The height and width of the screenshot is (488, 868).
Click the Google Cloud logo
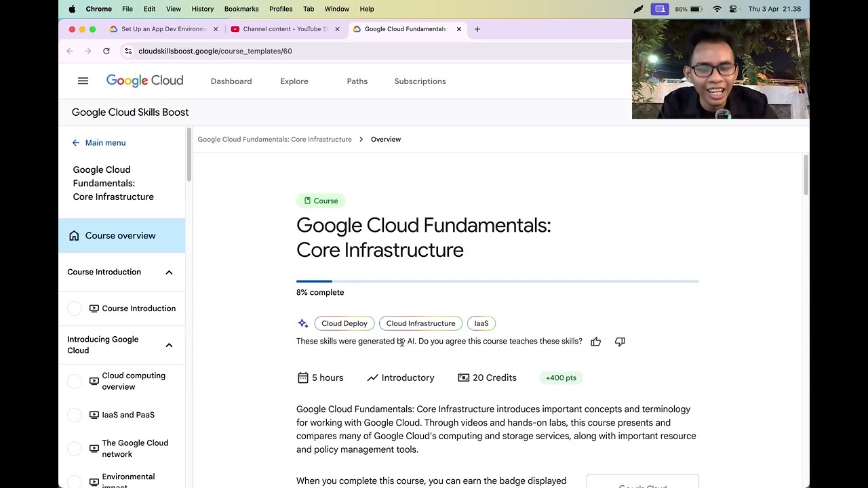coord(144,81)
